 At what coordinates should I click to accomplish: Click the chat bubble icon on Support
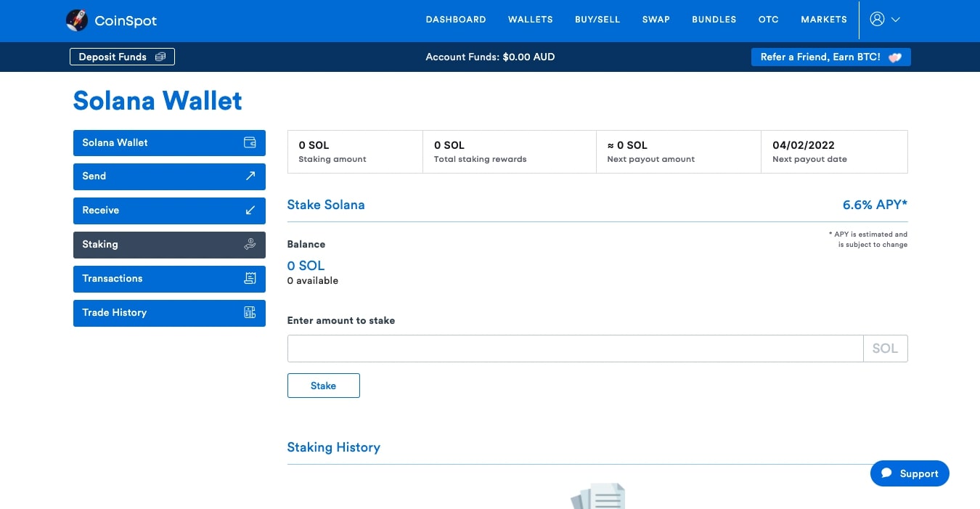coord(886,473)
